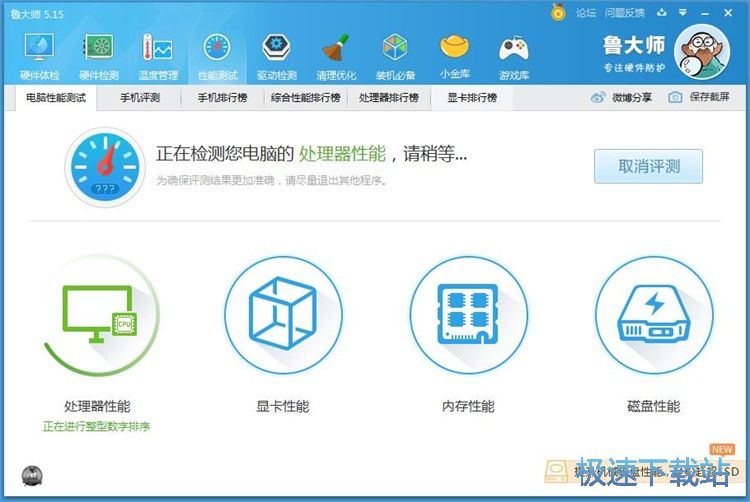Image resolution: width=750 pixels, height=502 pixels.
Task: Click the 磁盘性能 disk drive icon
Action: pos(654,315)
